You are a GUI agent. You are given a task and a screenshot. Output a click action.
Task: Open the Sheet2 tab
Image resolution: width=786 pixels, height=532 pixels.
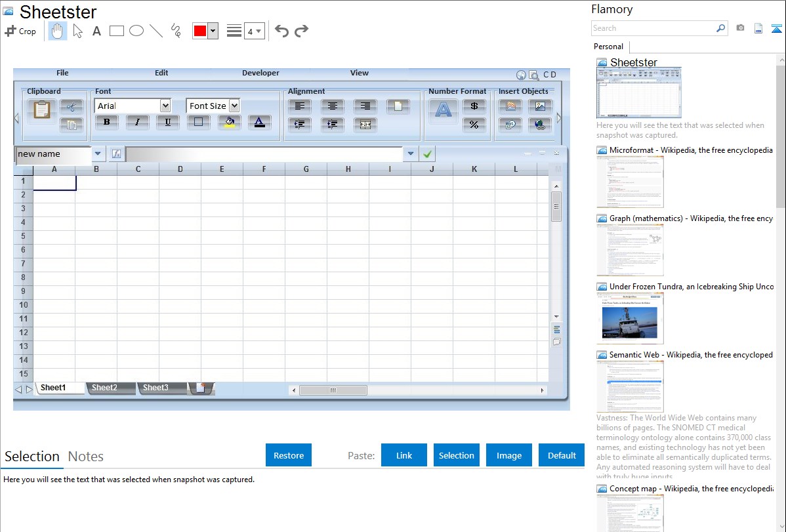pyautogui.click(x=104, y=388)
